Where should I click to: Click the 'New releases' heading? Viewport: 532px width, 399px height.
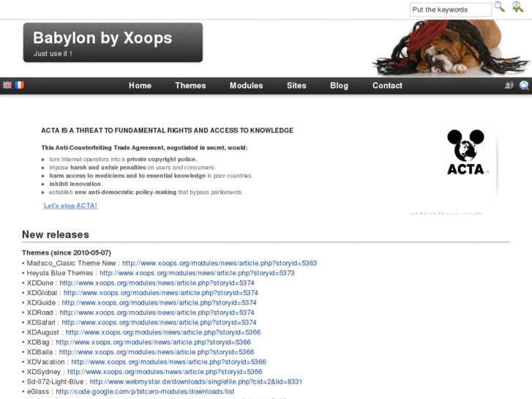(x=56, y=235)
